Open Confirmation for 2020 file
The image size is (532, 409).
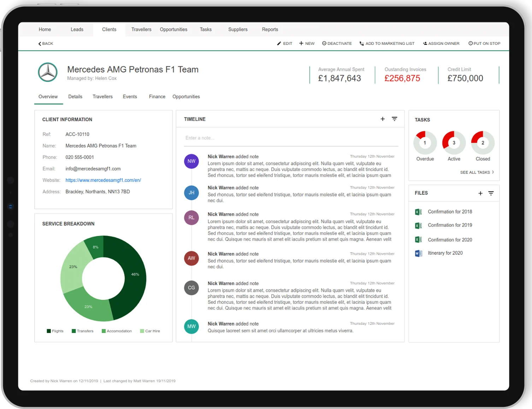coord(450,240)
